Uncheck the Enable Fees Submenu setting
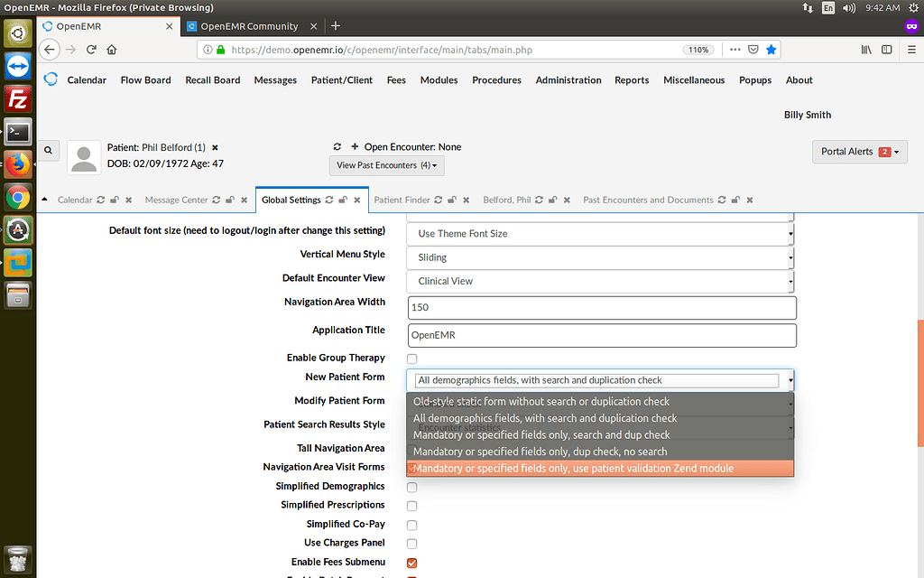 pyautogui.click(x=411, y=563)
